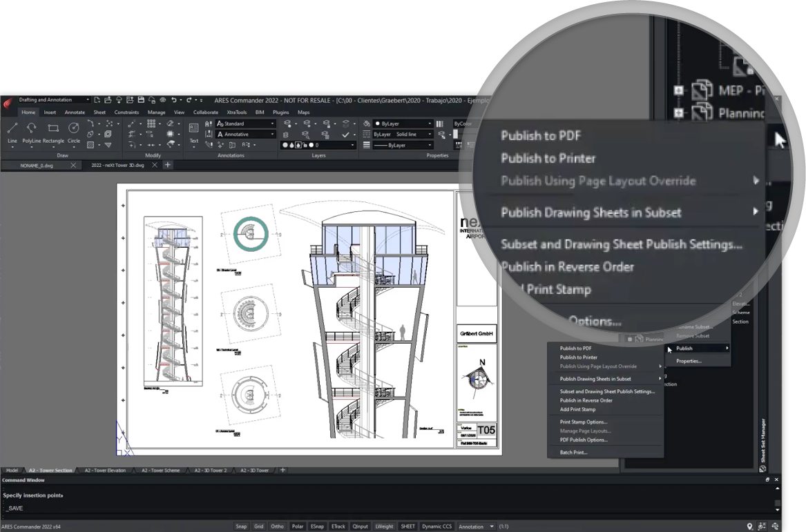
Task: Toggle Ortho mode in the status bar
Action: click(x=277, y=526)
